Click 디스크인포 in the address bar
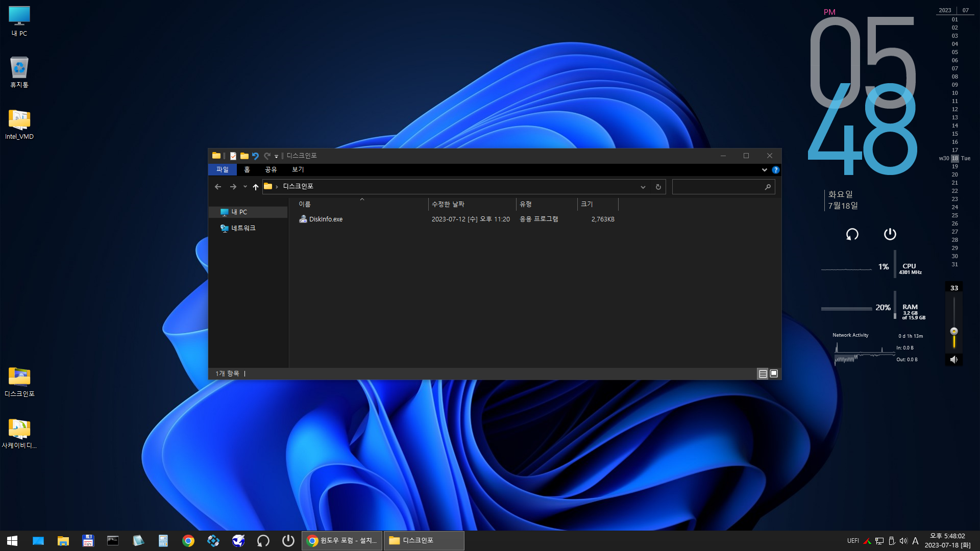This screenshot has width=980, height=551. (x=299, y=186)
